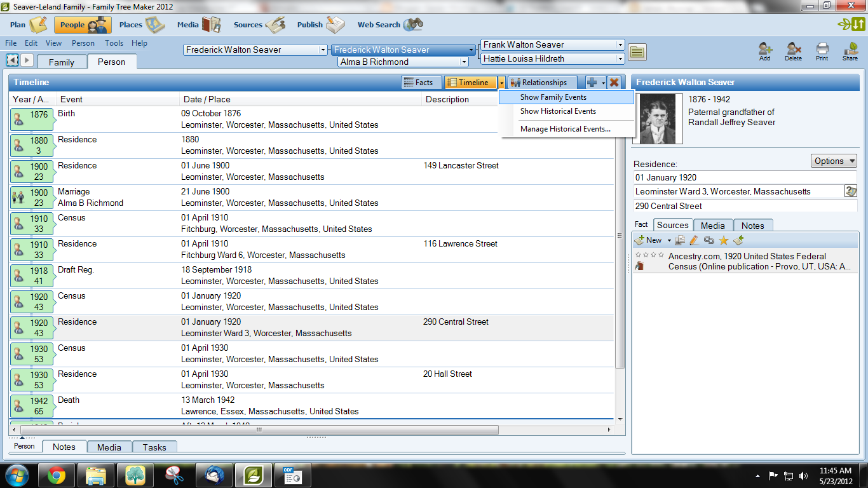Open the Tools menu

pos(114,43)
